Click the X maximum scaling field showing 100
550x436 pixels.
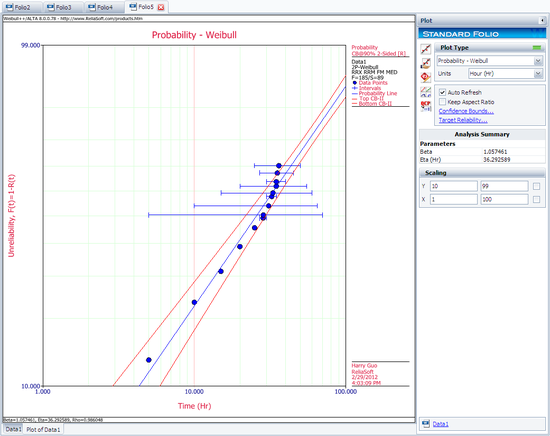504,199
